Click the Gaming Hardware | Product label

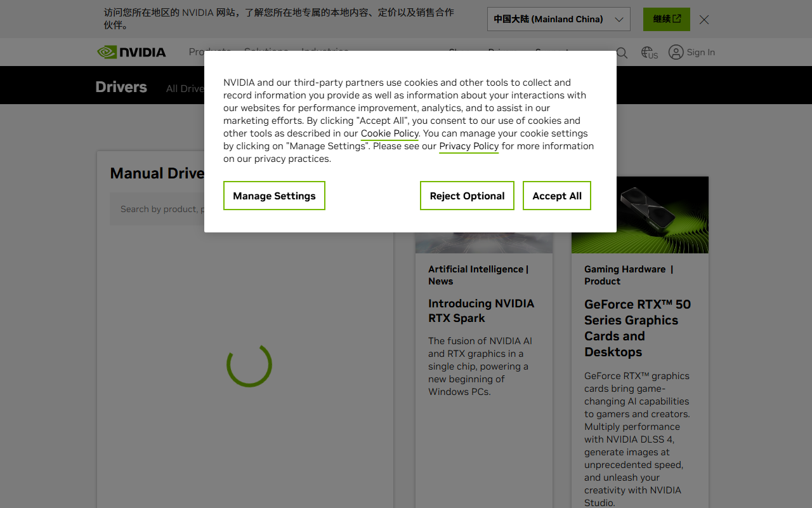(629, 275)
